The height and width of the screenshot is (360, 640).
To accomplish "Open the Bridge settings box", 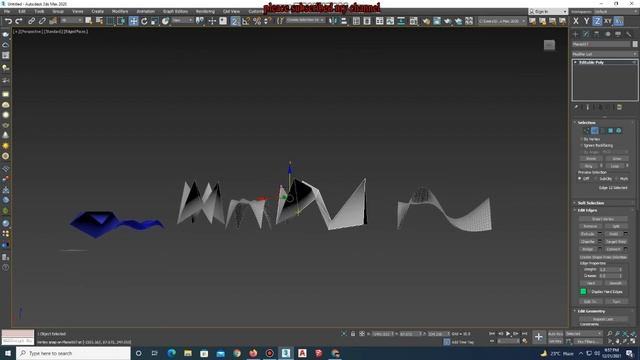I will coord(600,249).
